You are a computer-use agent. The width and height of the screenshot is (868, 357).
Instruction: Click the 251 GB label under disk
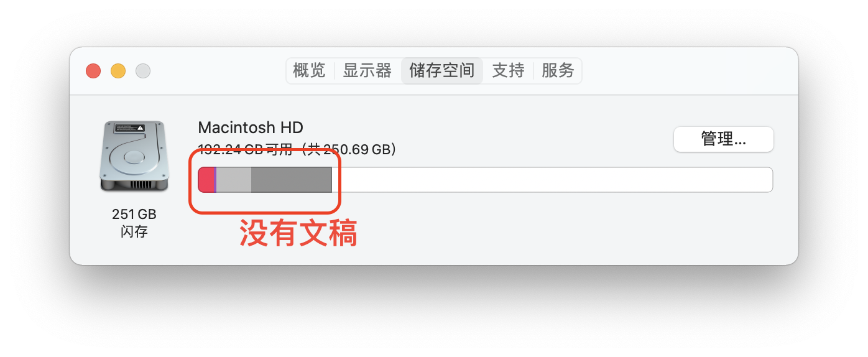coord(134,214)
